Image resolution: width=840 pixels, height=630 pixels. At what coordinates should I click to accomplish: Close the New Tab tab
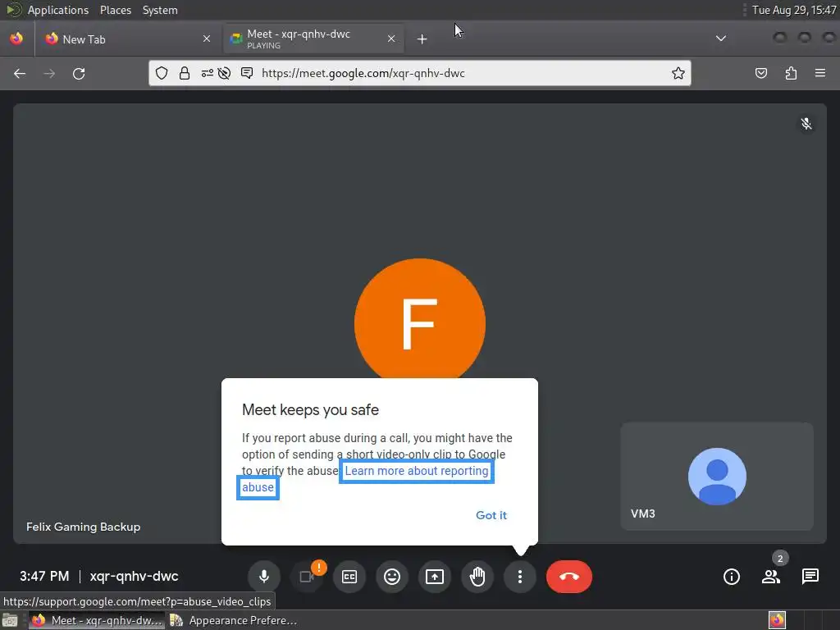(206, 39)
